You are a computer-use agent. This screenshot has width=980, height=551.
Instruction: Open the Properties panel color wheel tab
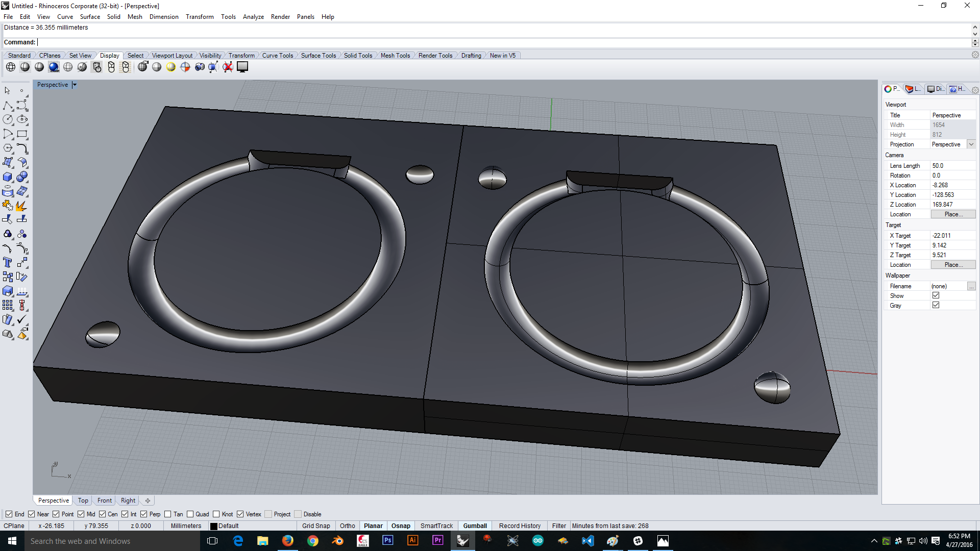point(892,89)
